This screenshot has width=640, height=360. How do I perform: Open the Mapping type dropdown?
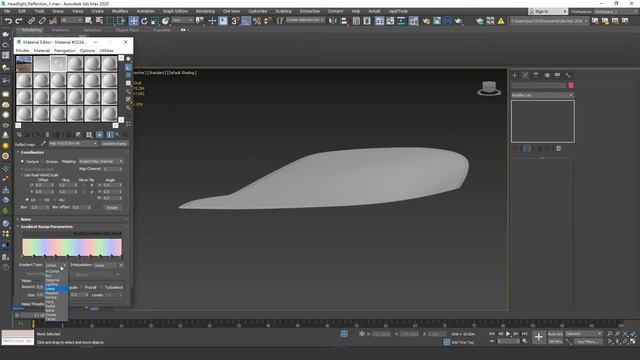coord(101,162)
